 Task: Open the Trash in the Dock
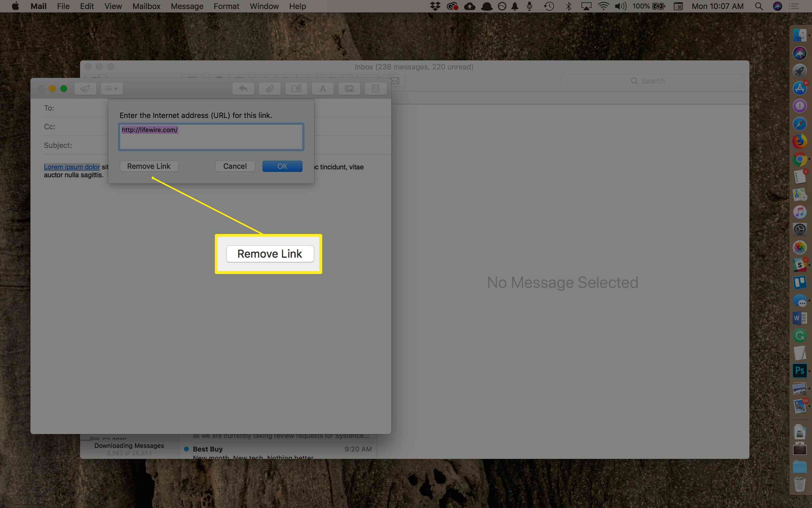click(800, 484)
